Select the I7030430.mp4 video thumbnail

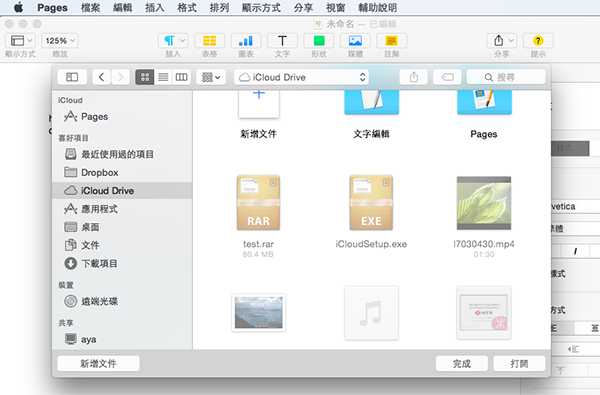pos(484,203)
